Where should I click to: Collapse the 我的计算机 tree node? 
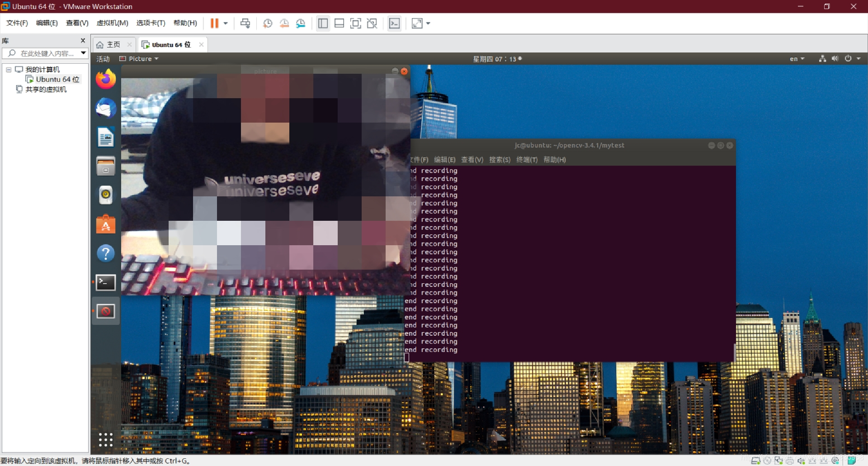click(x=8, y=70)
